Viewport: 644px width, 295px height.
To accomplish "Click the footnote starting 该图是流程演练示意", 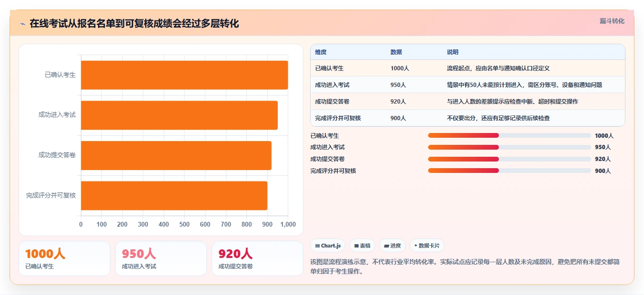I will point(465,266).
